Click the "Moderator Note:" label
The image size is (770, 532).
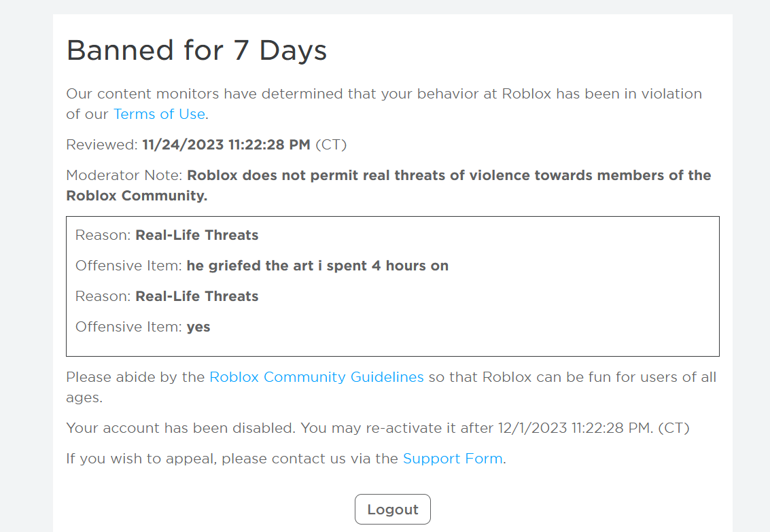pyautogui.click(x=124, y=175)
